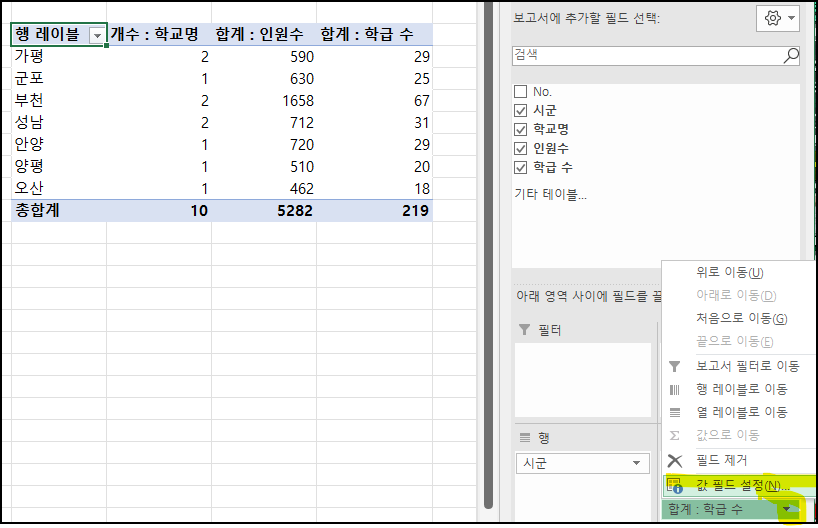Open the 합계 : 학급 수 field dropdown
This screenshot has width=818, height=528.
coord(788,509)
